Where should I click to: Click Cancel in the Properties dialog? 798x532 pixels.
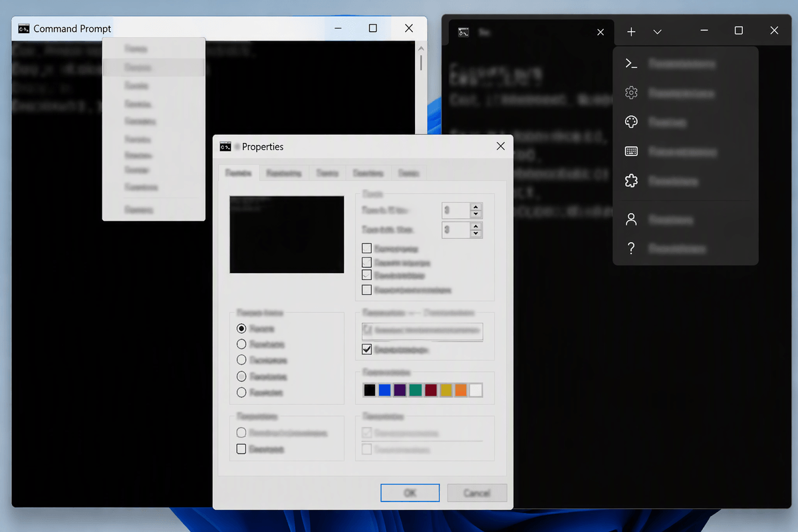477,493
